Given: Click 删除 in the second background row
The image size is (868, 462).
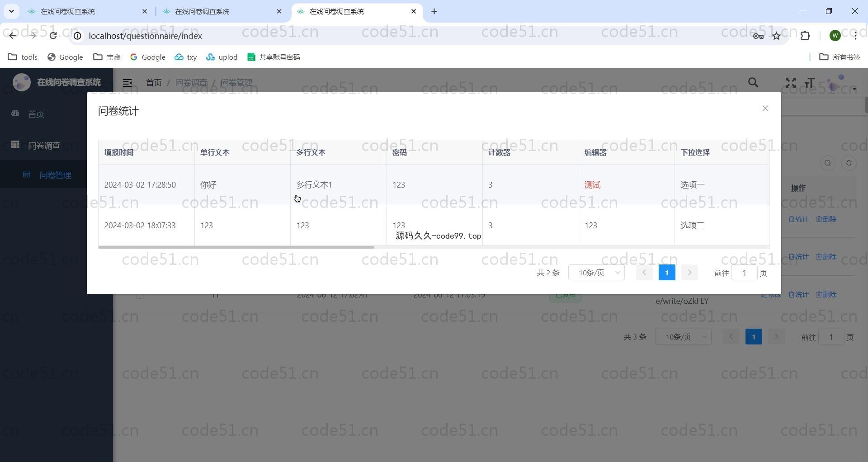Looking at the screenshot, I should tap(826, 257).
